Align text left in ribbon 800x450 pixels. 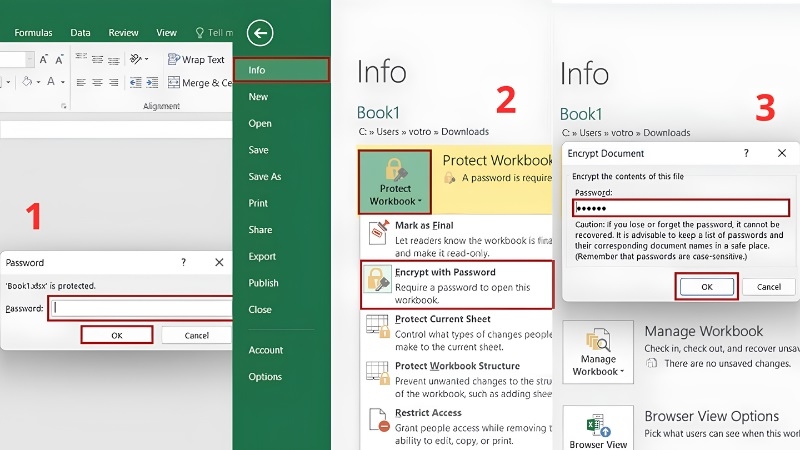(81, 82)
